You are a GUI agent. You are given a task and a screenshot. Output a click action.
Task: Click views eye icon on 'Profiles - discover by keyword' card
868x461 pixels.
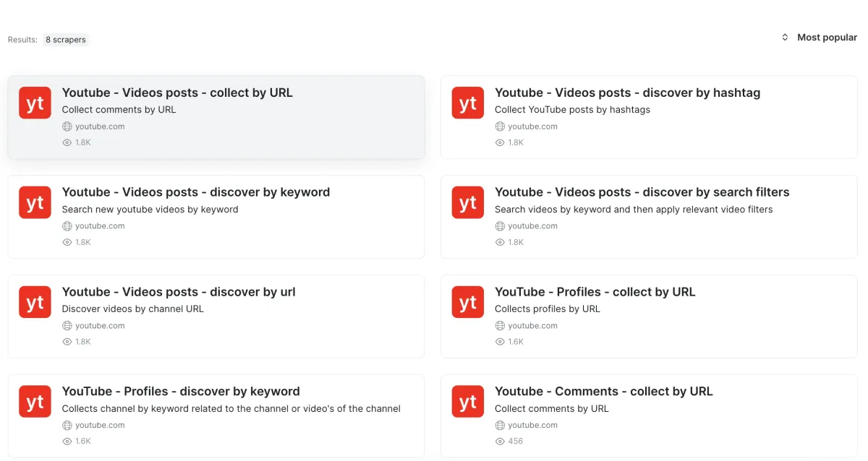pos(67,441)
